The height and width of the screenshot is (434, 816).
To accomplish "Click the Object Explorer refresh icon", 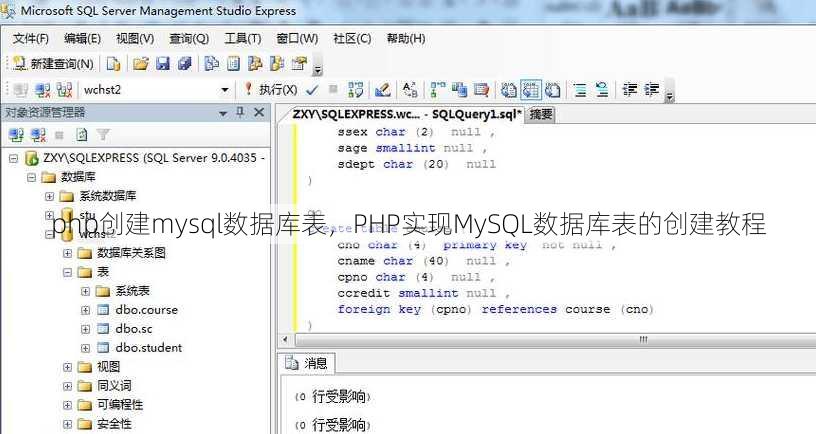I will pos(82,135).
